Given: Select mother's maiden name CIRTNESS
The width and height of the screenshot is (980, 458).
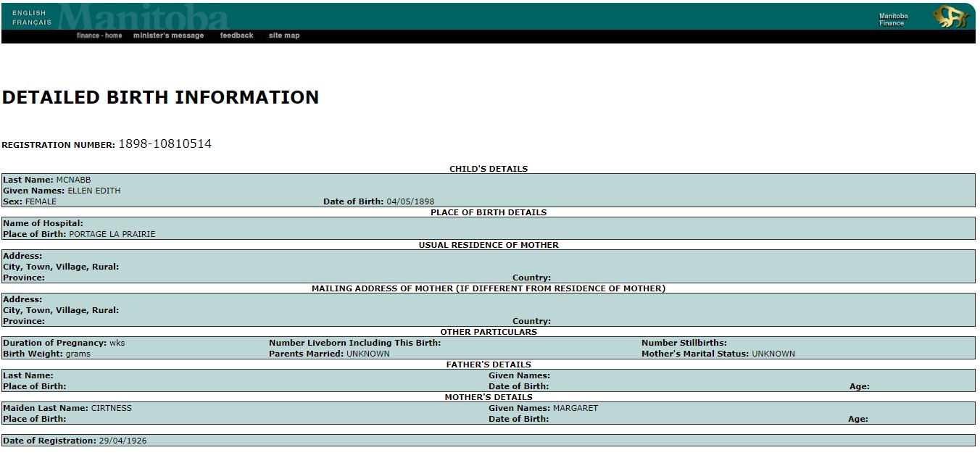Looking at the screenshot, I should [112, 408].
